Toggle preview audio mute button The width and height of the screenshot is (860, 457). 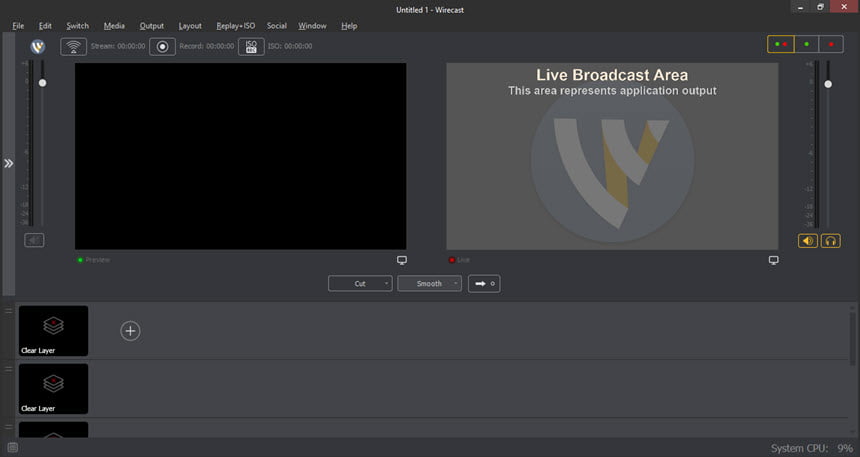pyautogui.click(x=34, y=240)
